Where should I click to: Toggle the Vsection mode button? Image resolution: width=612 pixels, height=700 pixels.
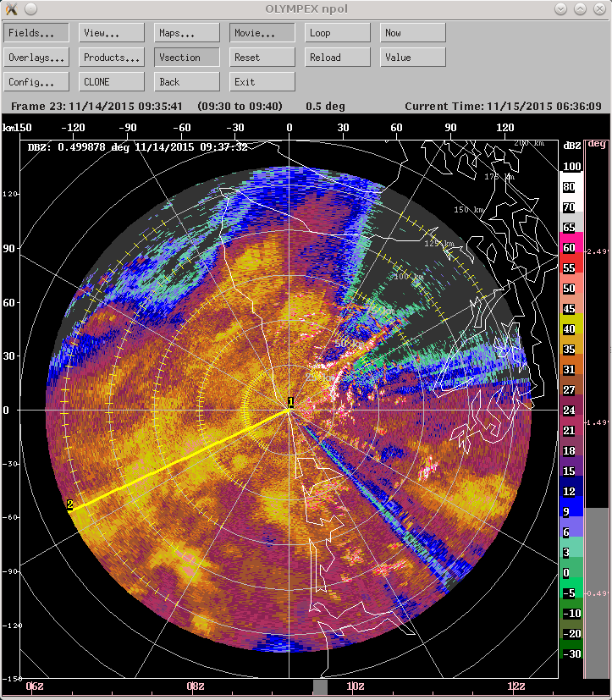click(187, 58)
